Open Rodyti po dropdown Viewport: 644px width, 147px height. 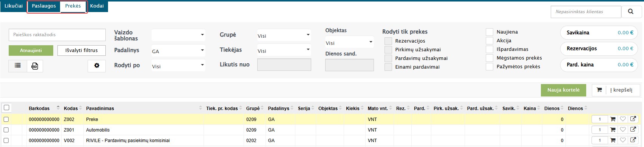click(178, 66)
